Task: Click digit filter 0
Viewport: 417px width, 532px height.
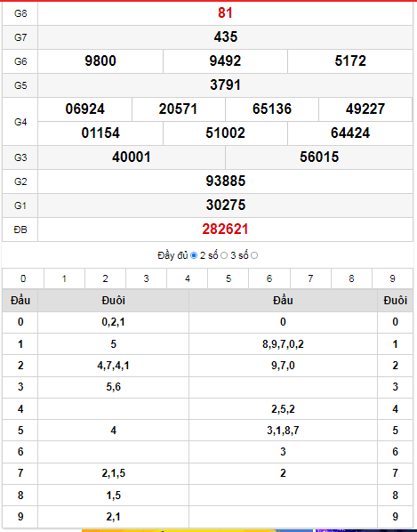Action: [x=23, y=278]
